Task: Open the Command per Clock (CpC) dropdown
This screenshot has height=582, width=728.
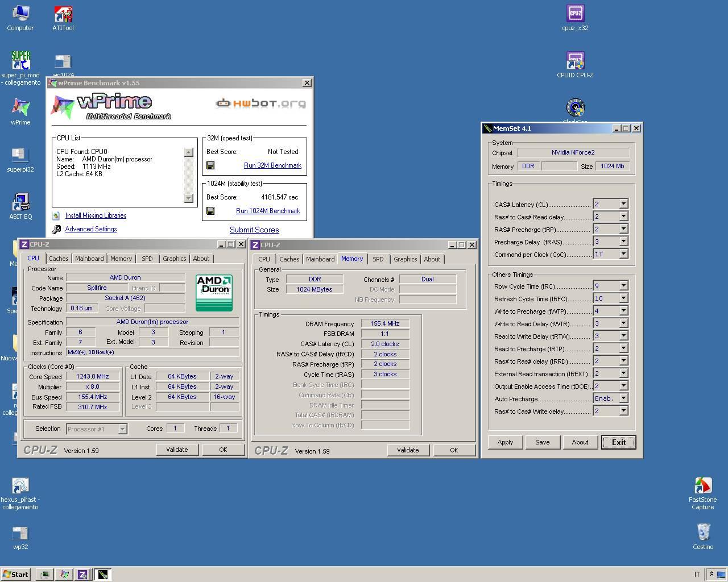Action: point(623,254)
